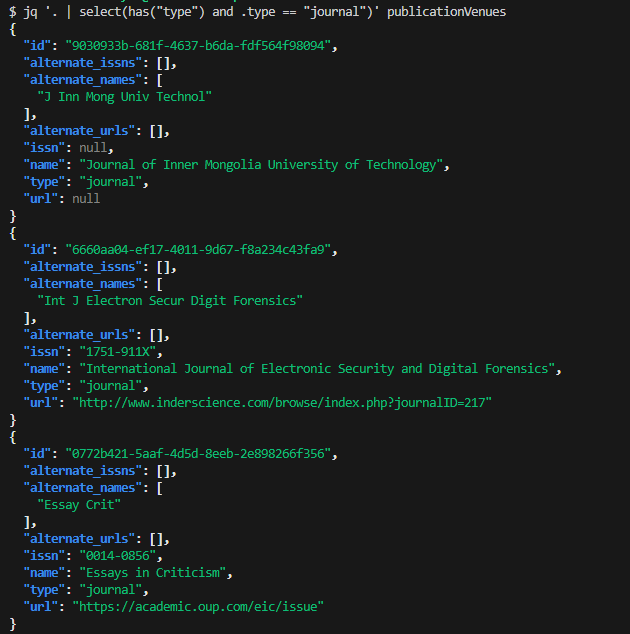Click the null value after first "issn" key

86,147
